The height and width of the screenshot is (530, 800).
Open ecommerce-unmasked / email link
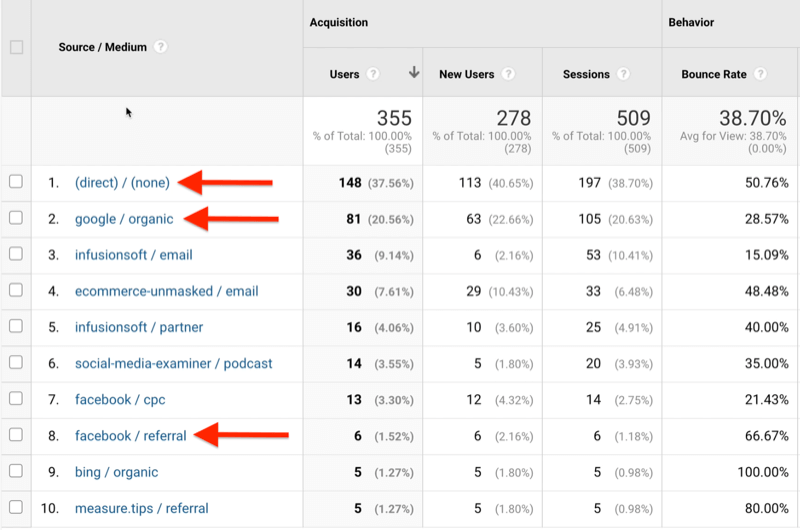tap(166, 291)
